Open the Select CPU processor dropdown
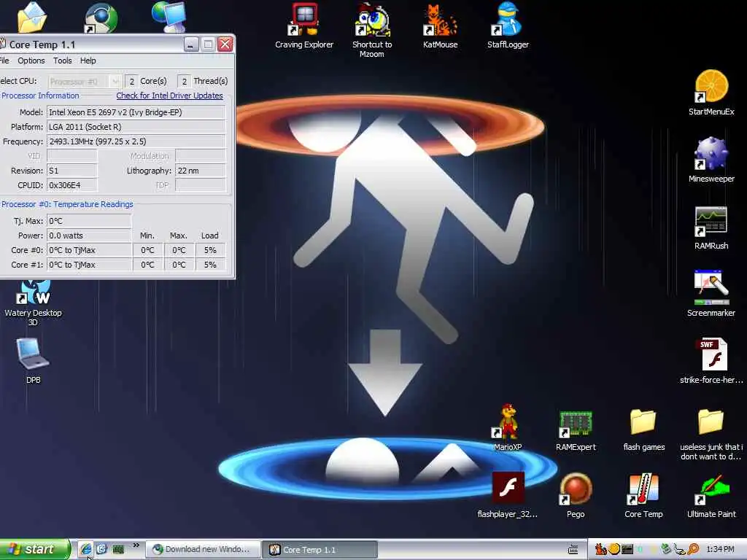 [x=84, y=82]
